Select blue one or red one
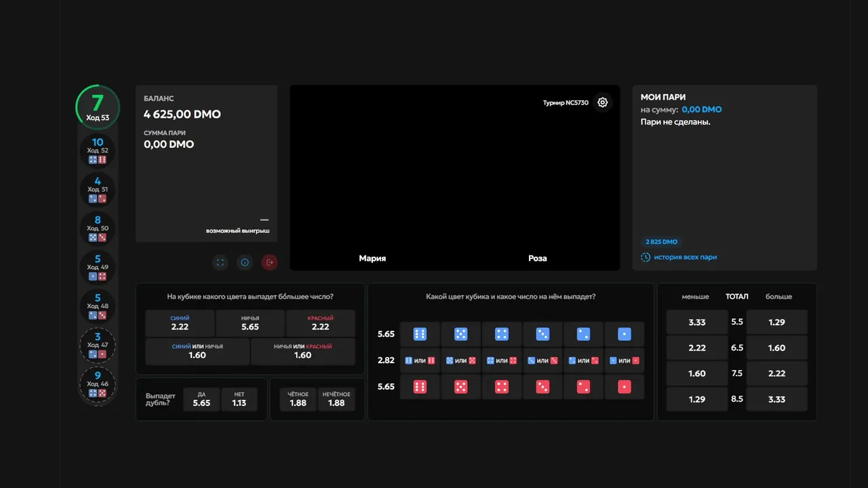868x488 pixels. 625,361
